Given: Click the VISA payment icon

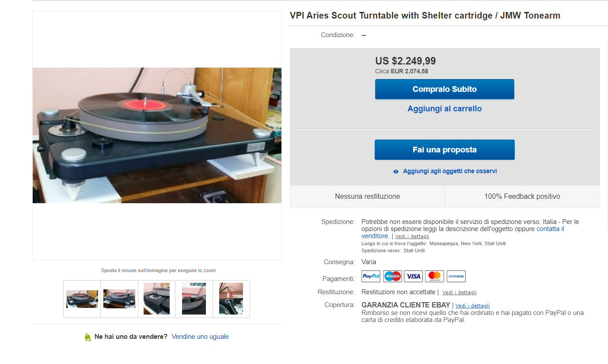Looking at the screenshot, I should (x=414, y=277).
